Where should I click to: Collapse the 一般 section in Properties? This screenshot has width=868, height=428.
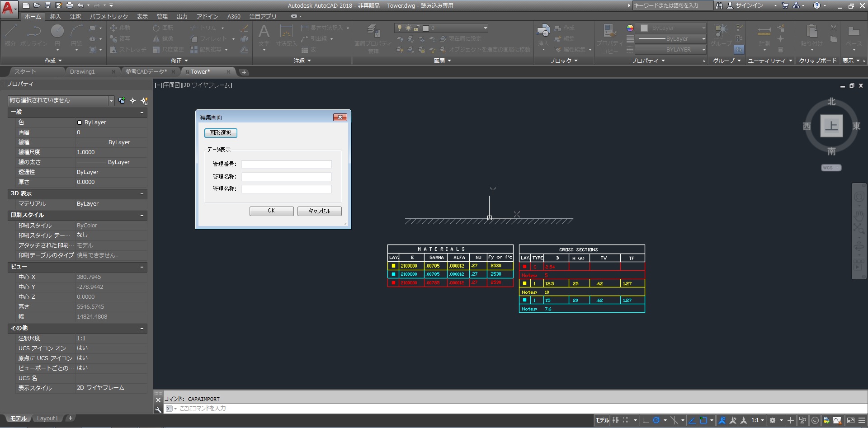tap(142, 112)
